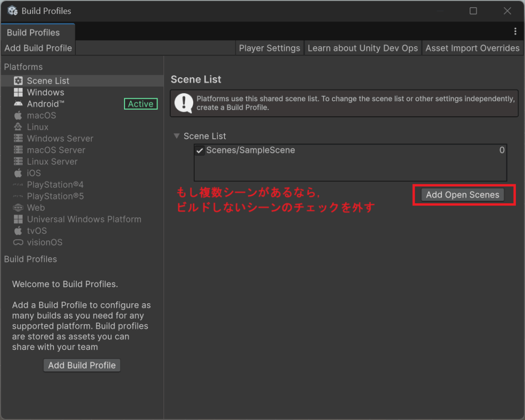Click the scene index number 0
Viewport: 525px width, 420px height.
tap(502, 150)
